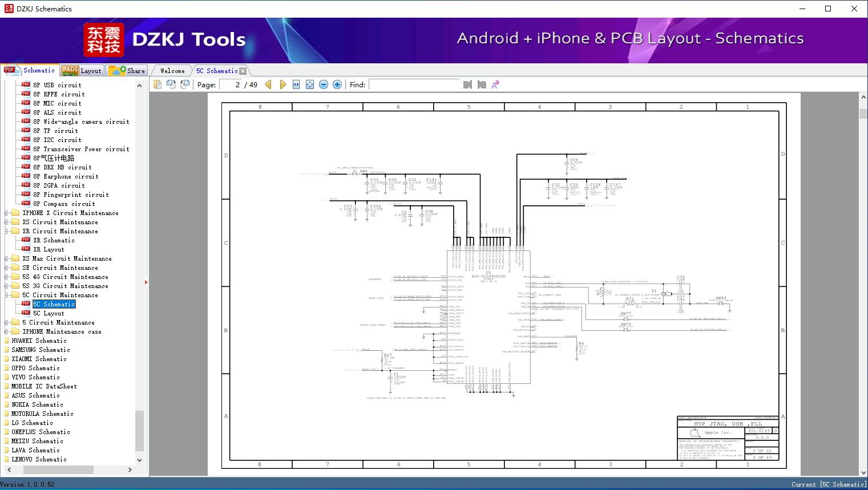The height and width of the screenshot is (490, 868).
Task: Click the folder icon for SAMSUNG Schematic
Action: 7,350
